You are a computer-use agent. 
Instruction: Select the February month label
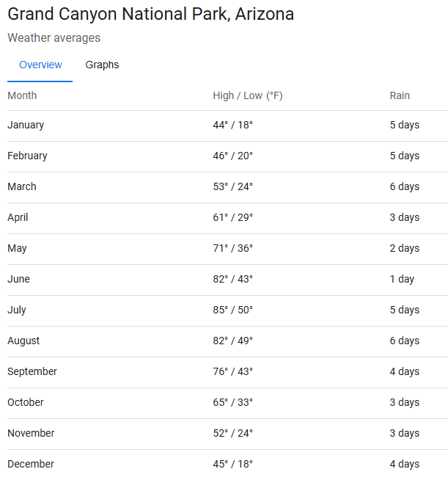(27, 156)
